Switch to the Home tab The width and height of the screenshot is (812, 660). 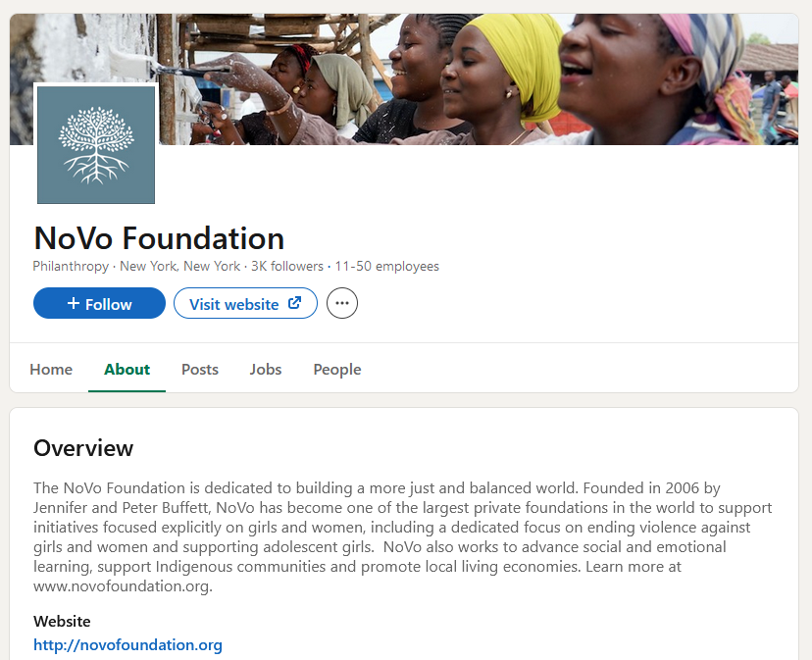(51, 370)
